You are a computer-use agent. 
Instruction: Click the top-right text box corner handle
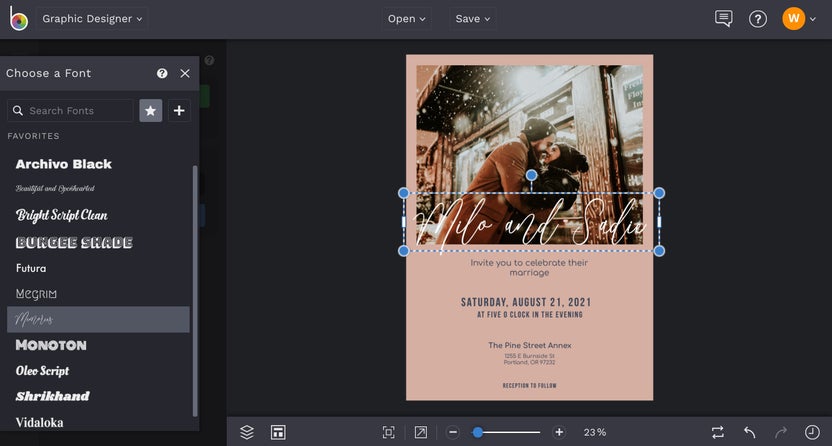659,193
